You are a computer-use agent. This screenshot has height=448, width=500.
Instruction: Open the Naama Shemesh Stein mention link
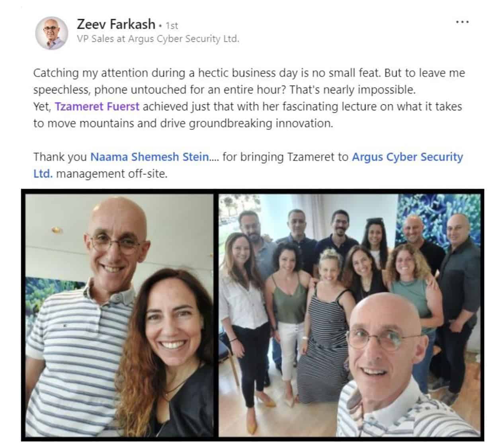(150, 157)
